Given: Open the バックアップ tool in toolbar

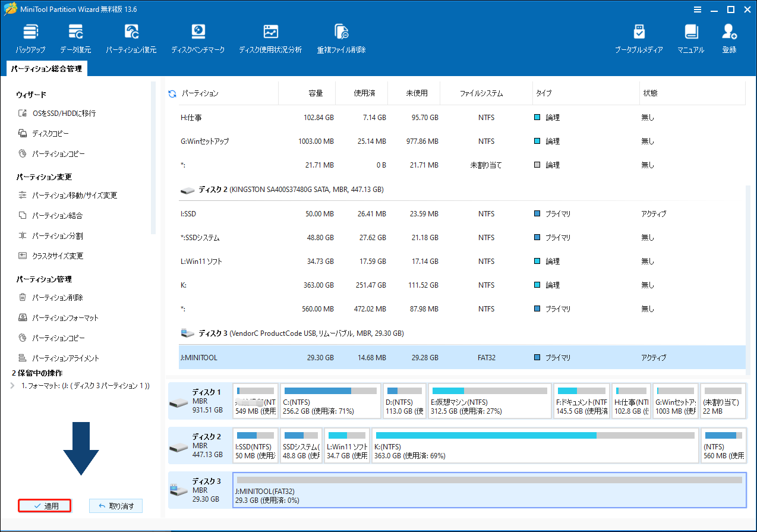Looking at the screenshot, I should 30,39.
